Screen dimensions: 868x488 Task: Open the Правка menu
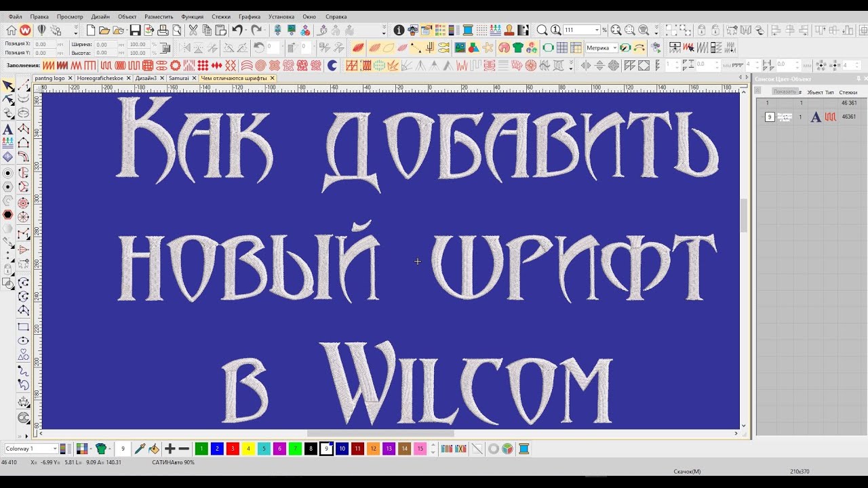click(39, 16)
